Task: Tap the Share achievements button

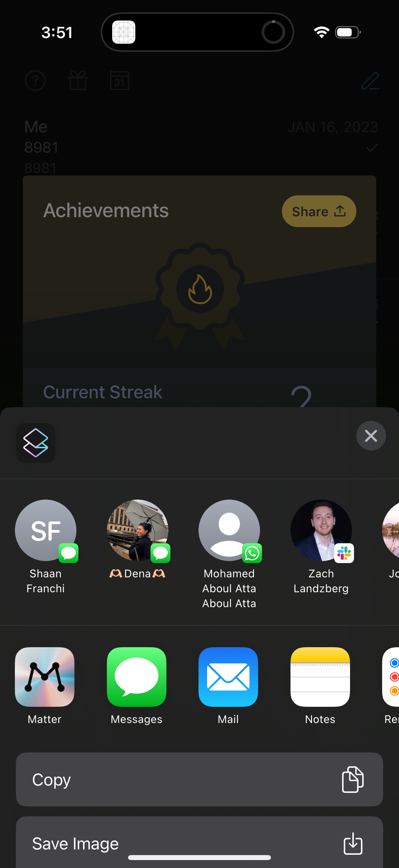Action: [319, 211]
